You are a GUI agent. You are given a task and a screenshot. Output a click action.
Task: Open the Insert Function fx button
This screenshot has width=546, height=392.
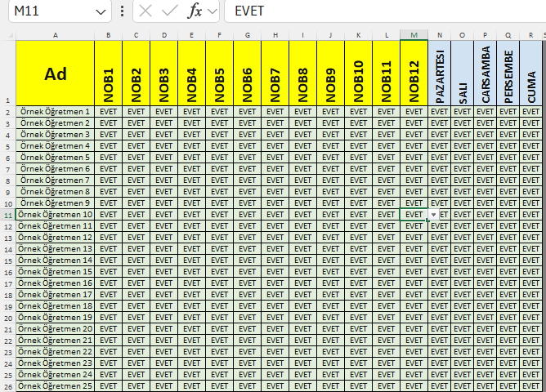point(195,11)
